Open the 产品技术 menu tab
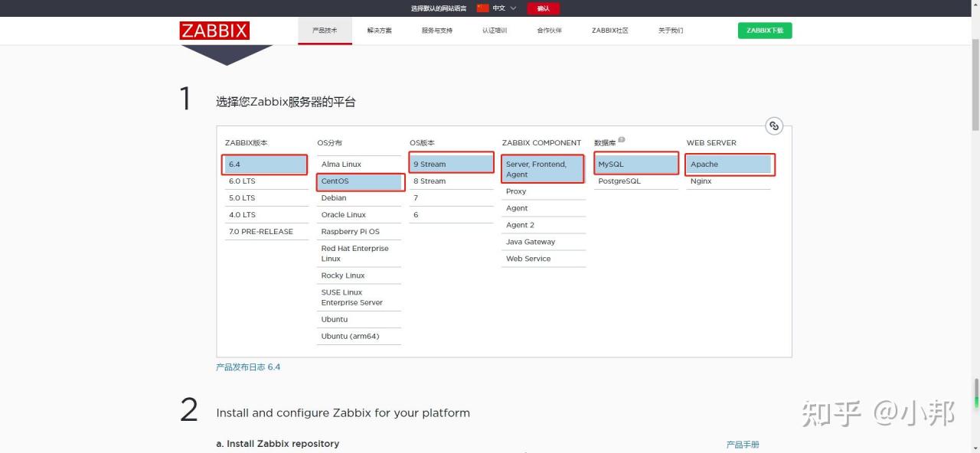The width and height of the screenshot is (980, 453). point(325,31)
